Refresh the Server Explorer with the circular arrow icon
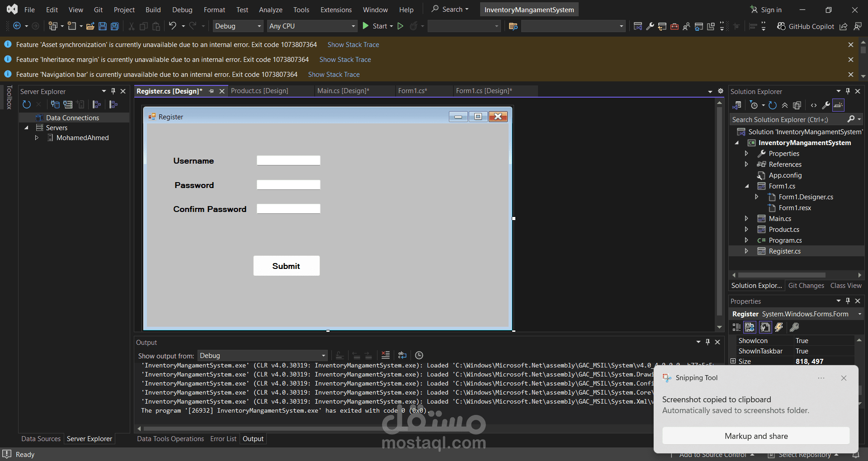Viewport: 868px width, 461px height. pos(27,104)
